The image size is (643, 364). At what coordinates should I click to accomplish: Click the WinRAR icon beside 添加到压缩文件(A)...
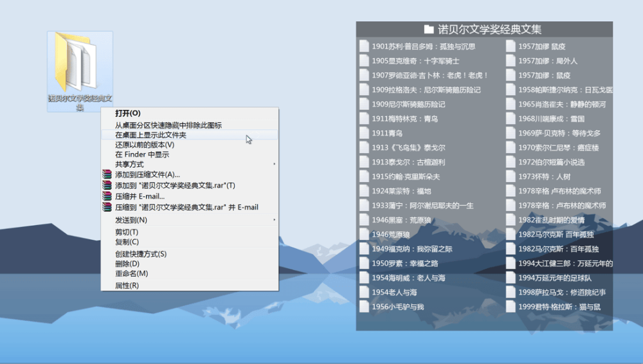point(107,174)
